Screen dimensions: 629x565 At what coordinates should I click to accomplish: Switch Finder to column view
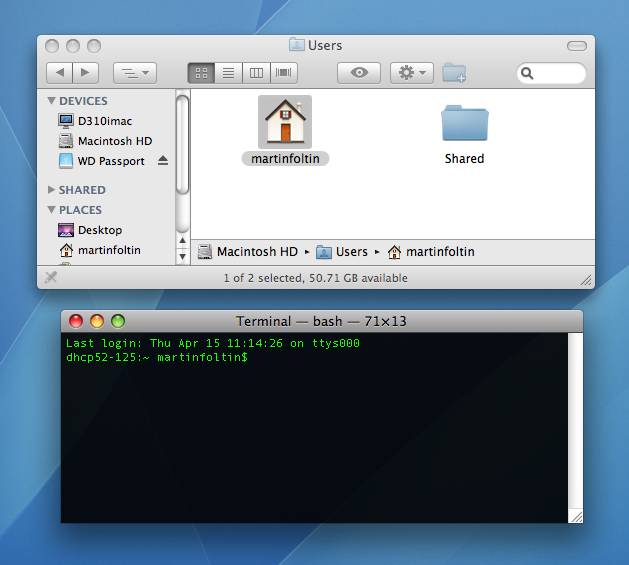256,73
